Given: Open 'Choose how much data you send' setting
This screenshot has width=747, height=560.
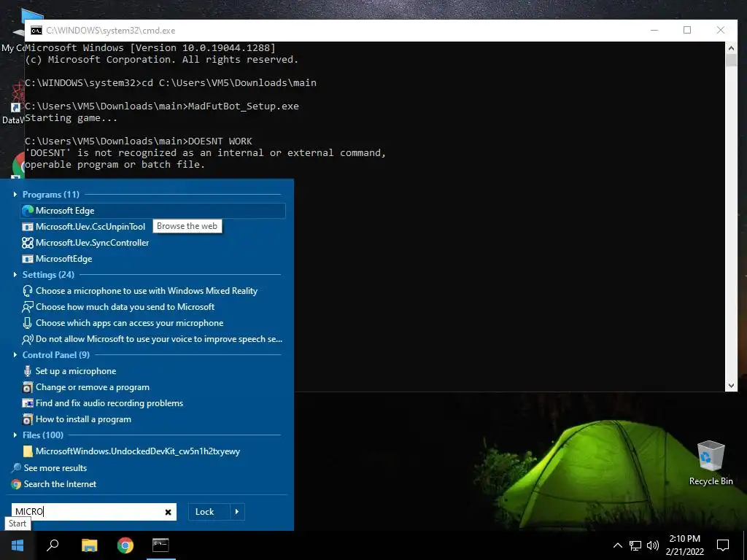Looking at the screenshot, I should (x=118, y=307).
